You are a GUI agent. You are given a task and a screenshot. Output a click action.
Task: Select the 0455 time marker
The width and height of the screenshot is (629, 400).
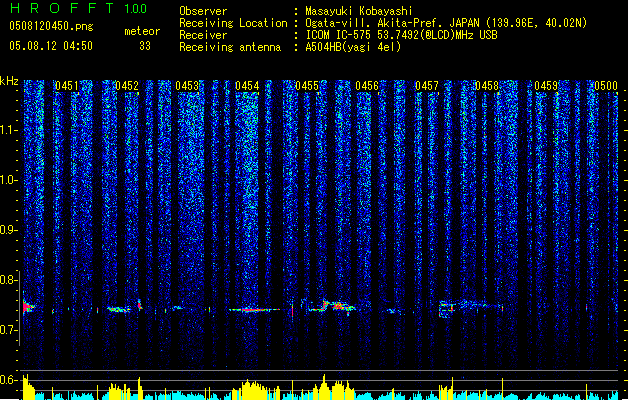coord(307,86)
